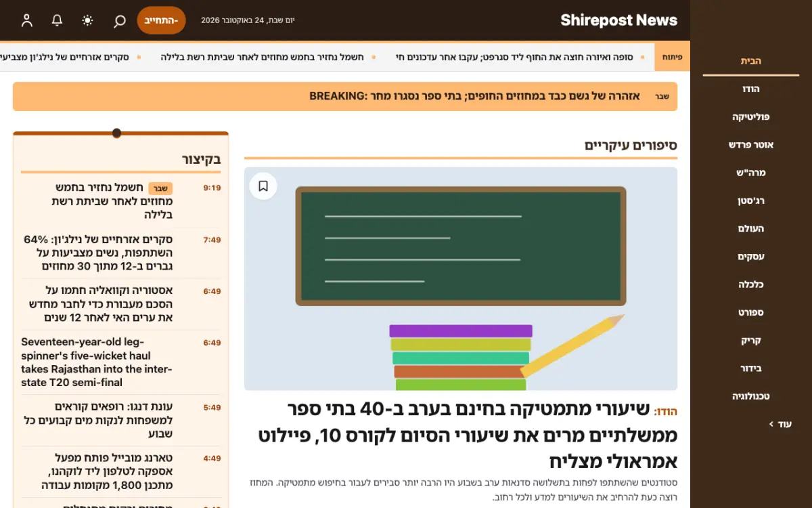Select הבית in the sidebar menu
Screen dimensions: 812x508
coord(751,61)
